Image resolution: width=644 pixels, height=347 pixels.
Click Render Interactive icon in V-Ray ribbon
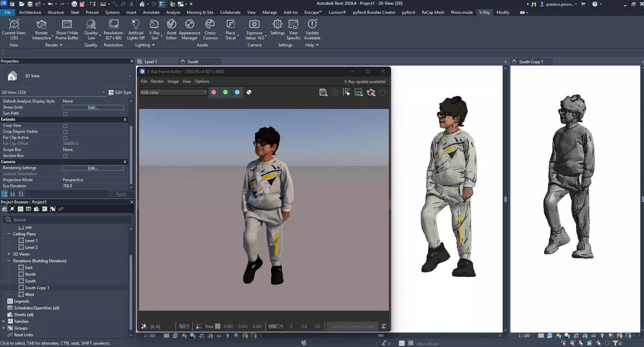pyautogui.click(x=41, y=25)
